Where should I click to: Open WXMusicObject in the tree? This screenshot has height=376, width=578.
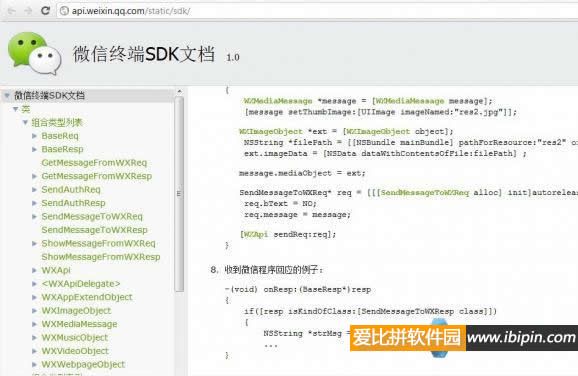coord(74,338)
